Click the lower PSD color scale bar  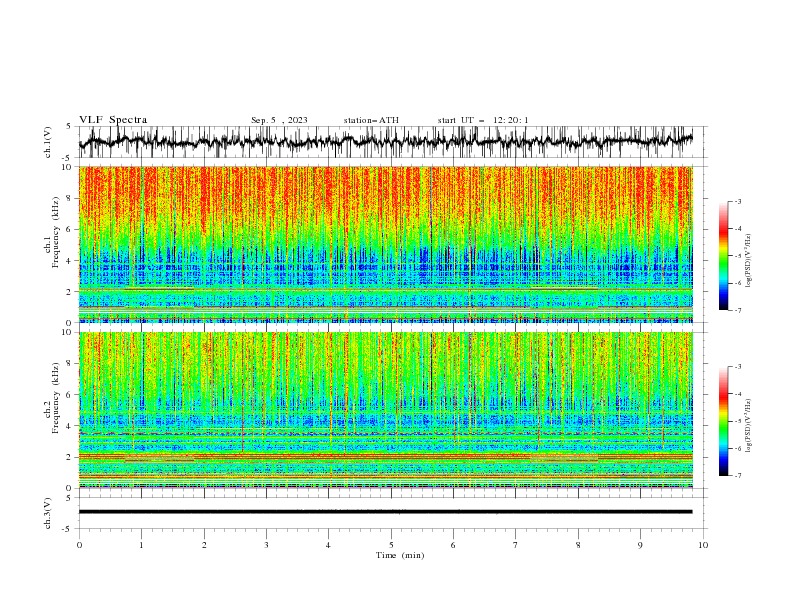click(723, 421)
